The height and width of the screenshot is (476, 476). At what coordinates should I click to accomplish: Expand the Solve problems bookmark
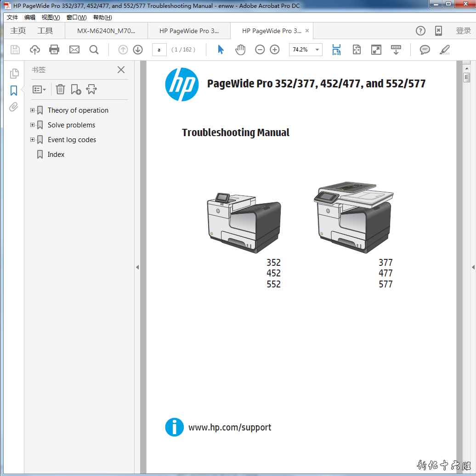pyautogui.click(x=33, y=125)
